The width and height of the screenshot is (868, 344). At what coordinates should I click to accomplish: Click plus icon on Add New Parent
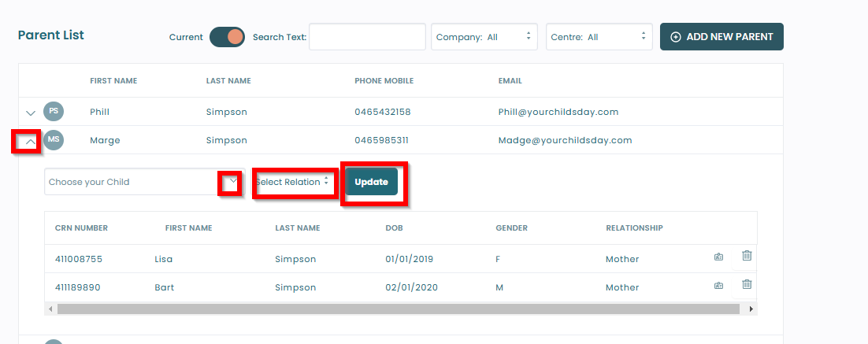[675, 37]
